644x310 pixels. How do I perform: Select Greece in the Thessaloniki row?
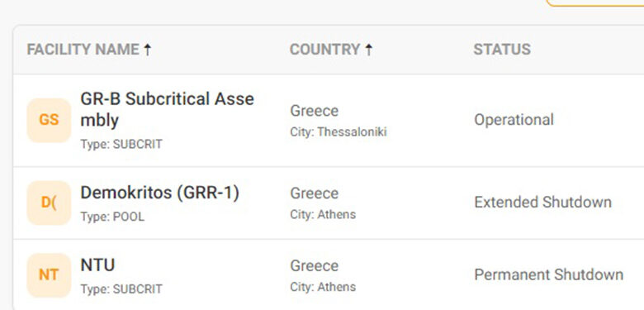click(315, 111)
